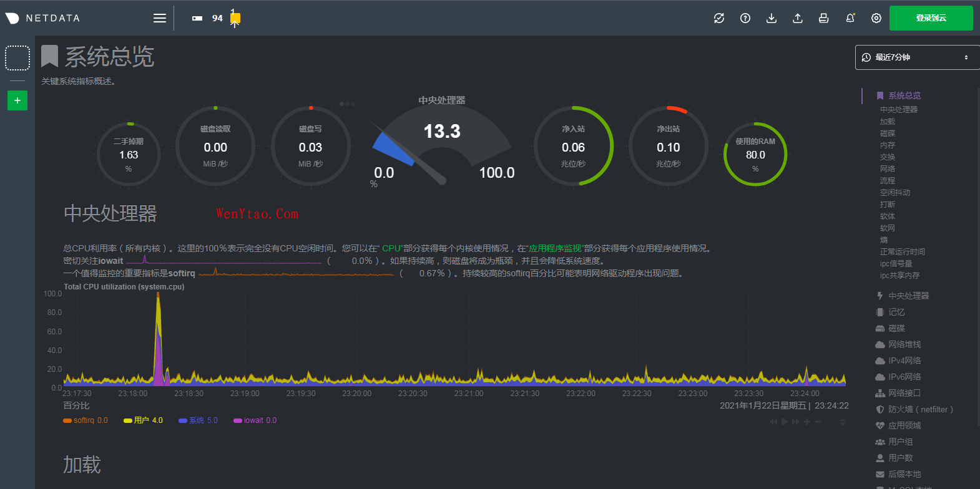The image size is (980, 489).
Task: Expand 记忆 section in right menu
Action: 890,312
